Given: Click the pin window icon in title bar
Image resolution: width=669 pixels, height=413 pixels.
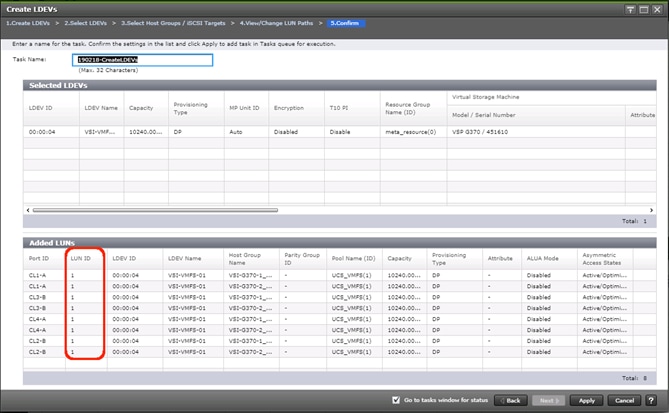Looking at the screenshot, I should click(x=630, y=9).
